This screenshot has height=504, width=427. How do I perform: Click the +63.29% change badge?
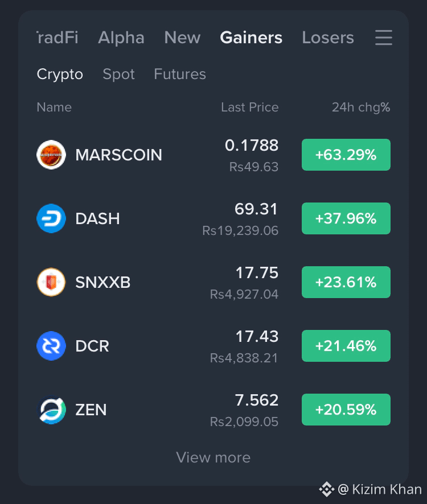[x=346, y=155]
